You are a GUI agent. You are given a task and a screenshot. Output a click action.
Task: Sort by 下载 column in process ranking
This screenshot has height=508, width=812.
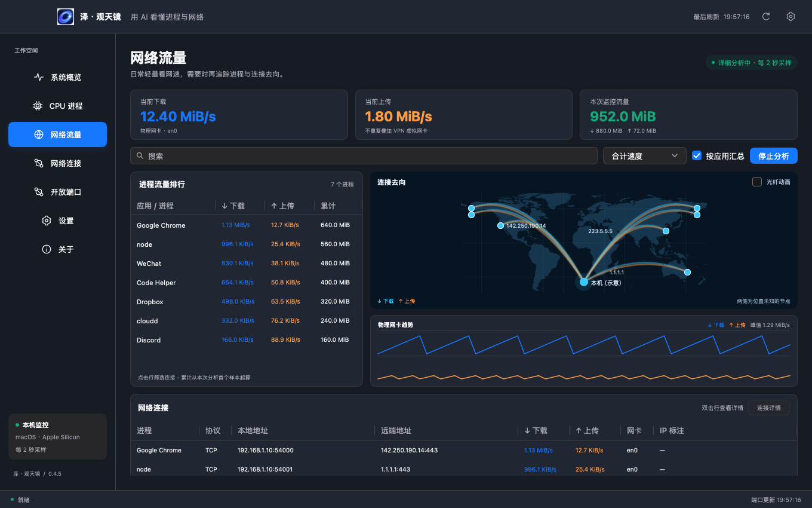click(233, 206)
